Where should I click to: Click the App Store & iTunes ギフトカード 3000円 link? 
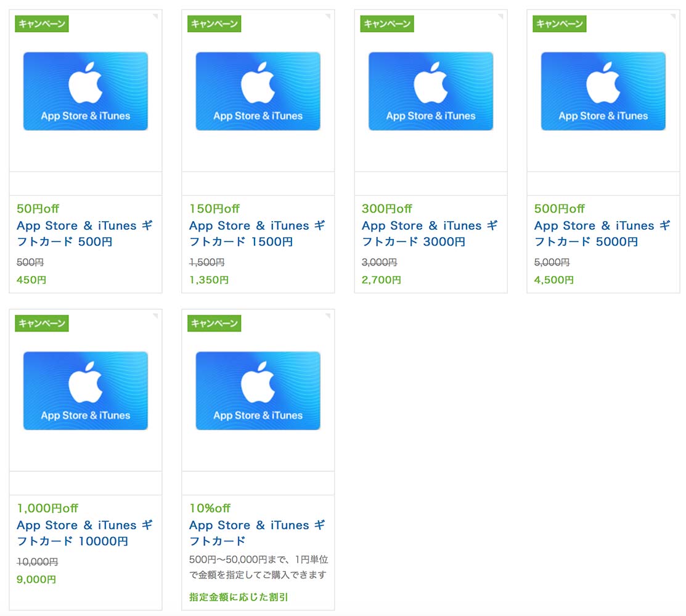430,233
